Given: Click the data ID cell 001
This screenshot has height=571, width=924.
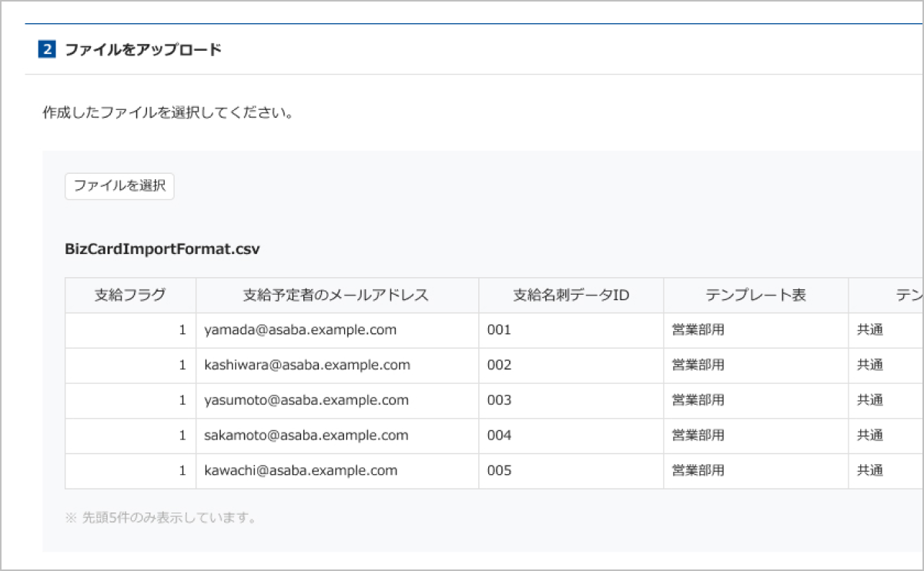Looking at the screenshot, I should pos(499,330).
